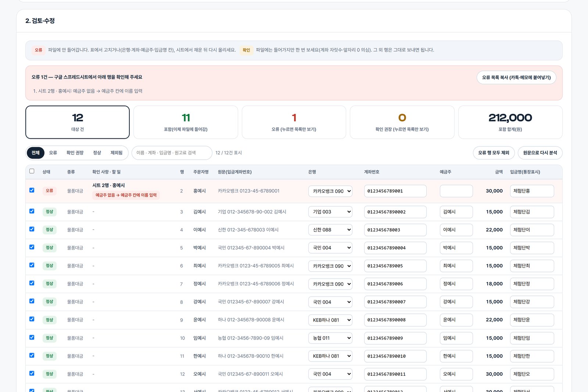Click 오류 목록 복사 button
This screenshot has height=392, width=588.
(x=516, y=77)
